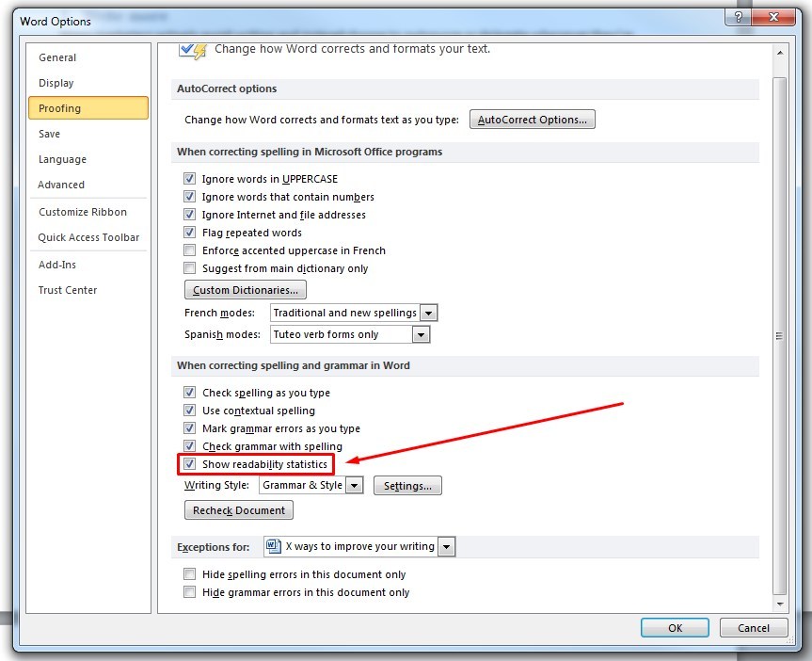Screen dimensions: 812x661
Task: Open the Add-Ins category
Action: tap(88, 265)
